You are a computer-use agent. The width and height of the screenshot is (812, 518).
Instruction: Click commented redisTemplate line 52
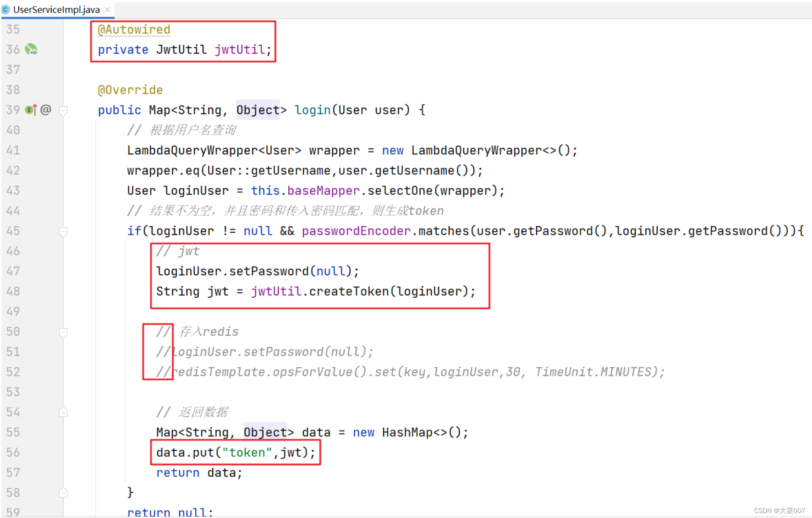coord(410,372)
